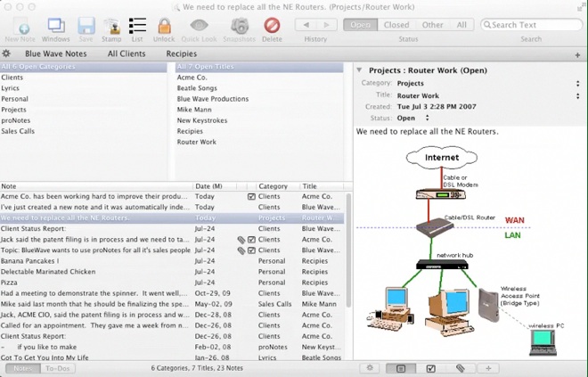Viewport: 588px width, 377px height.
Task: Open the Windows toolbar icon
Action: pos(56,26)
